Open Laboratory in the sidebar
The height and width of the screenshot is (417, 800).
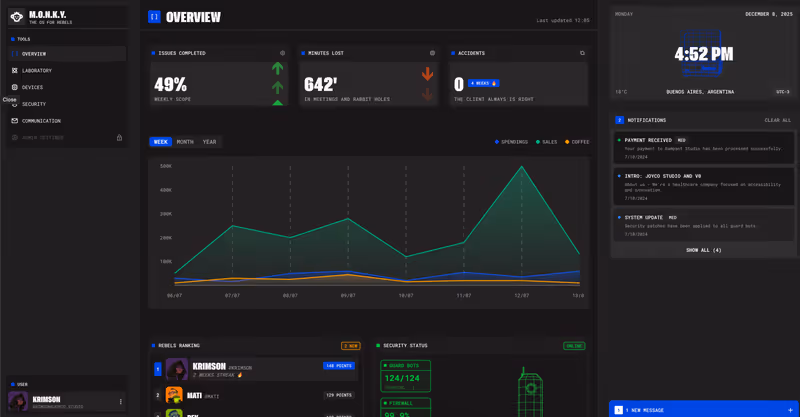pyautogui.click(x=67, y=70)
